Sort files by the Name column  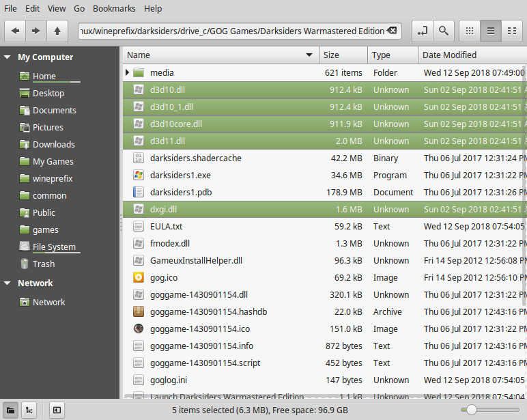pos(220,55)
